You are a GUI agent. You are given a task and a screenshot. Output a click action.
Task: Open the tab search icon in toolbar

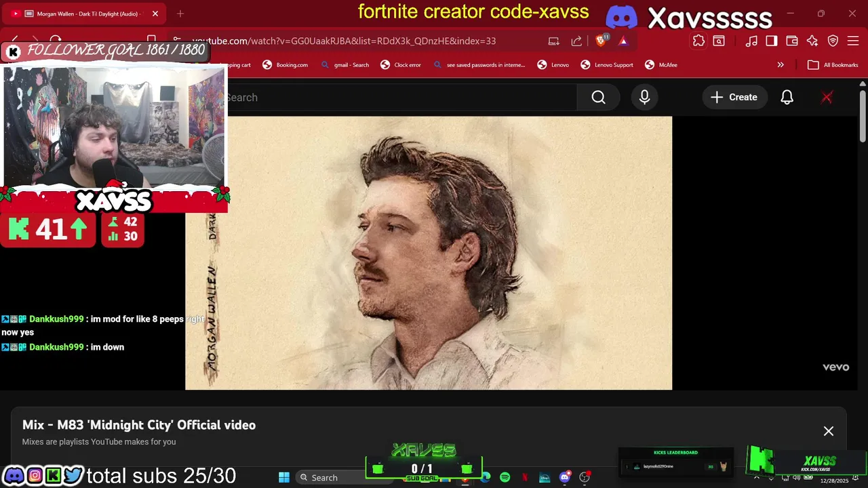click(719, 41)
